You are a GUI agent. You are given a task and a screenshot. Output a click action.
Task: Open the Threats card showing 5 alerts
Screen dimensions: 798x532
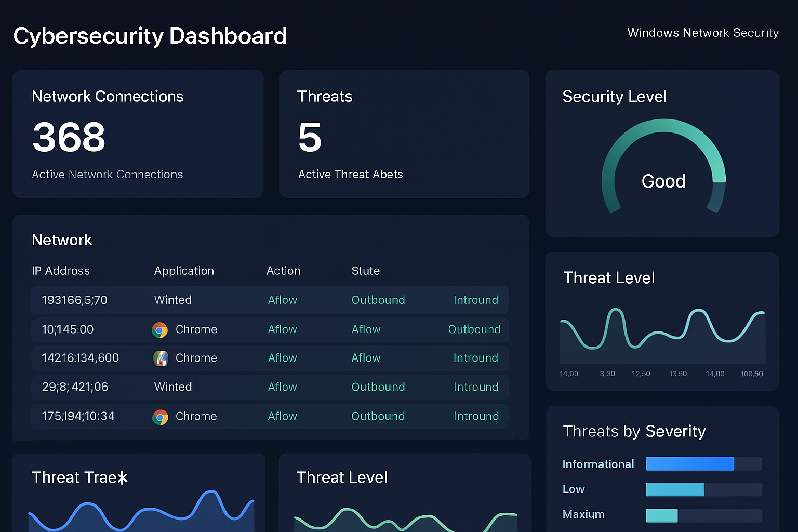pos(404,134)
